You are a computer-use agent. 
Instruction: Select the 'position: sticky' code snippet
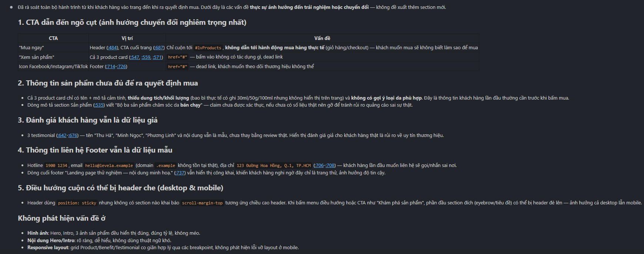[x=77, y=203]
